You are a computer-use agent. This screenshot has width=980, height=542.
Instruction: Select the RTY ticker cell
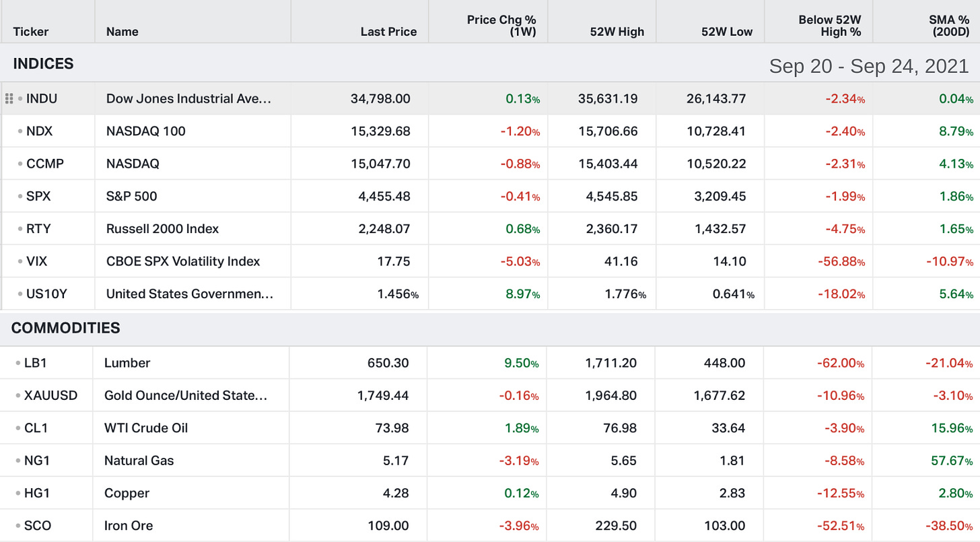pyautogui.click(x=38, y=229)
